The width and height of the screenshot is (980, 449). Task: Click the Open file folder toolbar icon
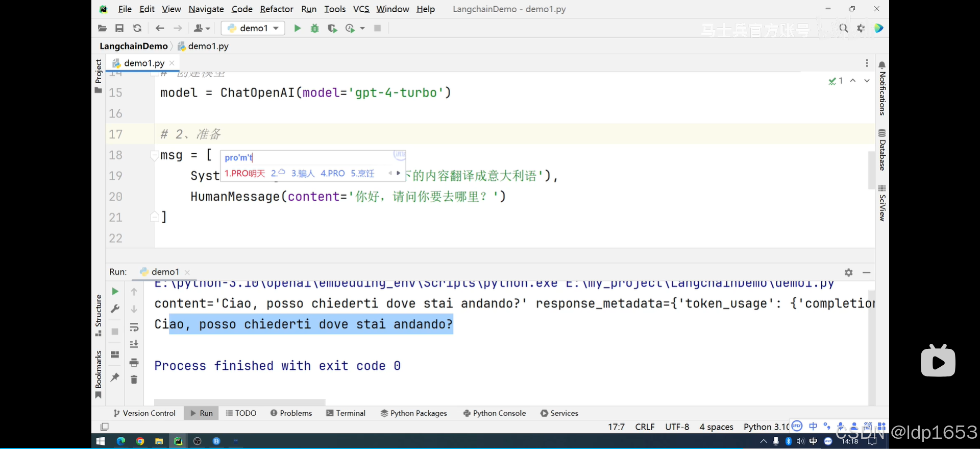pyautogui.click(x=102, y=28)
